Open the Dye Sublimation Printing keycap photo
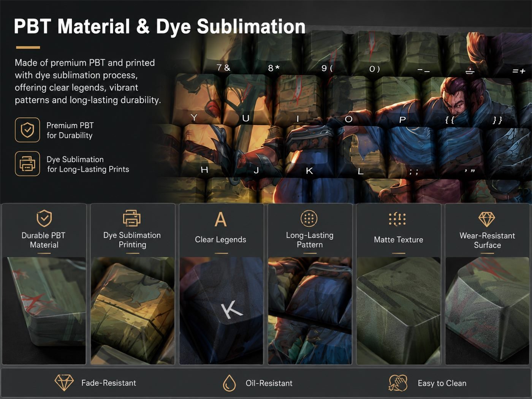The height and width of the screenshot is (399, 532). point(133,311)
